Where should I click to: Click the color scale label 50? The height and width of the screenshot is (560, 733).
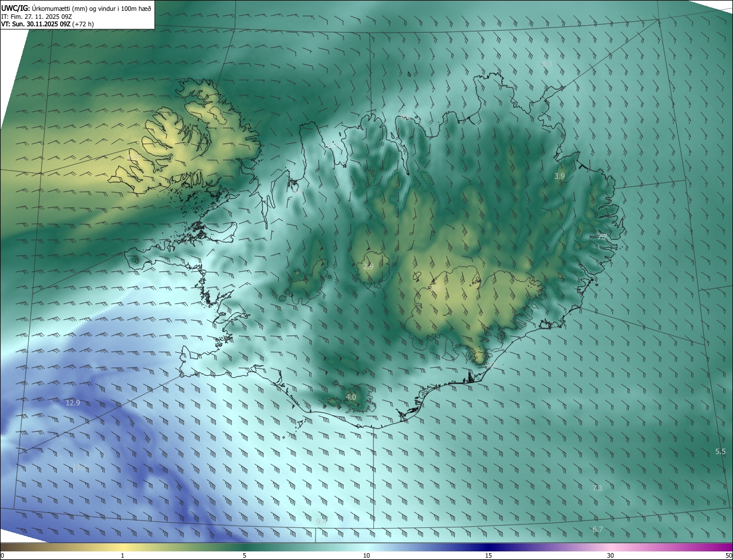728,555
